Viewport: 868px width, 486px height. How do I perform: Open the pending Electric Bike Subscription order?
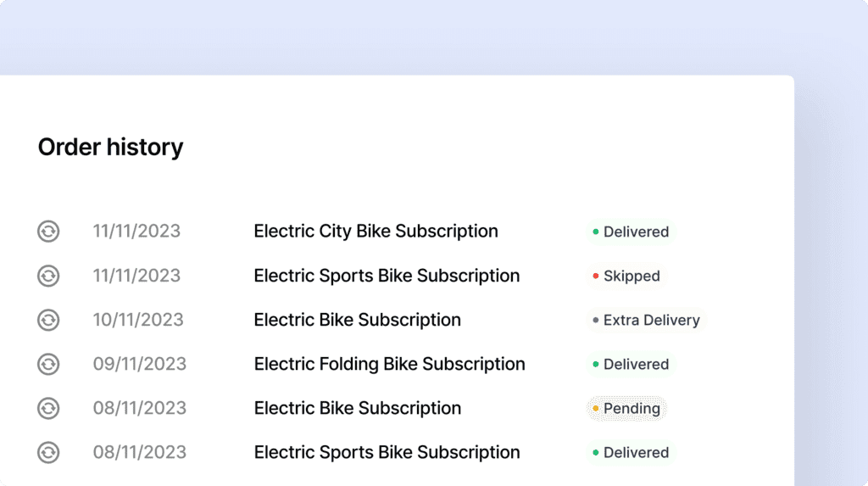click(x=358, y=409)
